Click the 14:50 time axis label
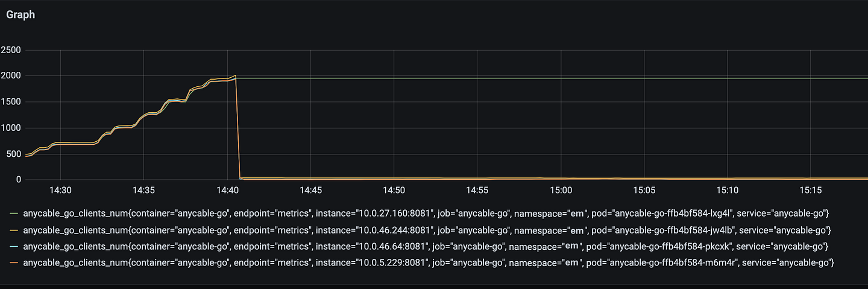868x289 pixels. 394,190
